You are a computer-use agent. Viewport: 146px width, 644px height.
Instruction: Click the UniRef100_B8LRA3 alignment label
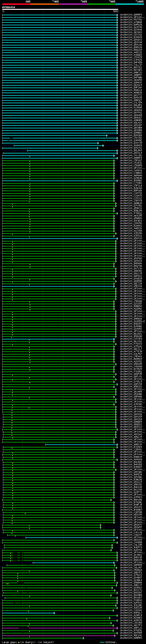[131, 151]
